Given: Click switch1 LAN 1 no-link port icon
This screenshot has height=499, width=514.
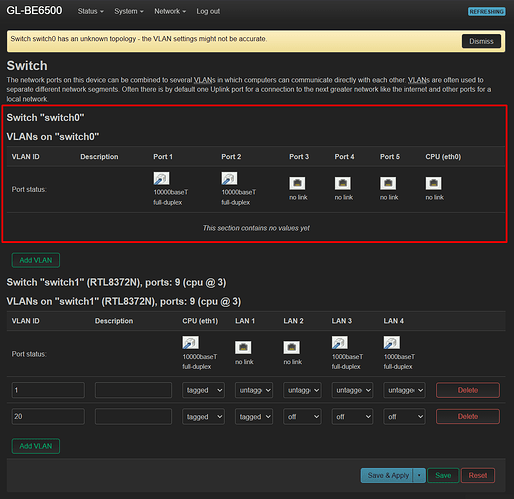Looking at the screenshot, I should pos(243,348).
